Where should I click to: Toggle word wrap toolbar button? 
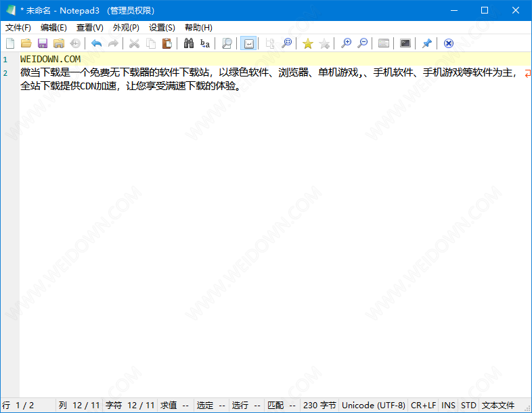(248, 43)
